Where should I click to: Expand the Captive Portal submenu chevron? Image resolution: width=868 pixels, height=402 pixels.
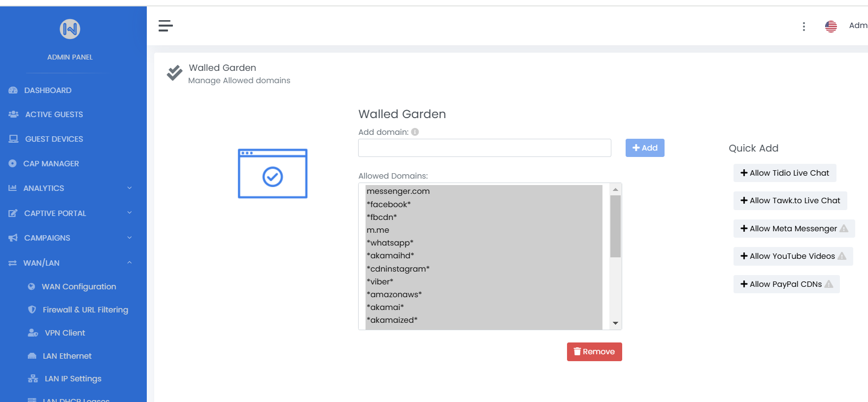pyautogui.click(x=130, y=213)
